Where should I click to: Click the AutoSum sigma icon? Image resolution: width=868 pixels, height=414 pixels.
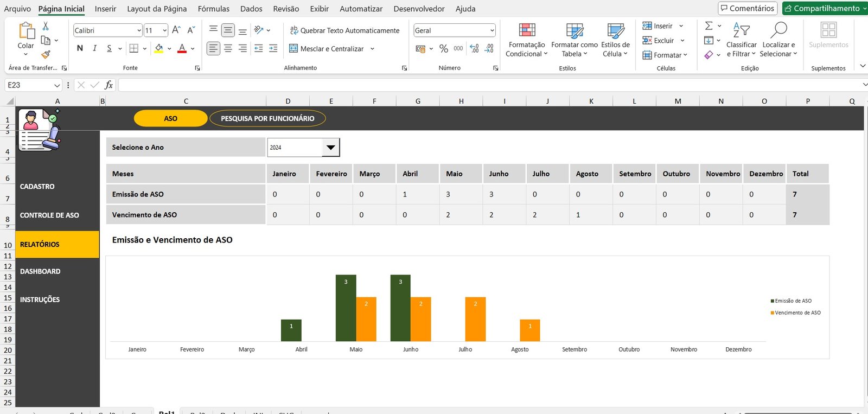pos(709,26)
